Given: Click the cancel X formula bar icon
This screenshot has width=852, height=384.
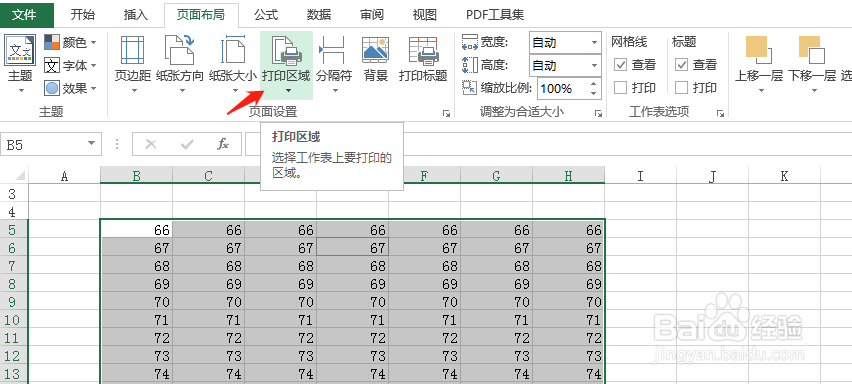Looking at the screenshot, I should click(151, 144).
